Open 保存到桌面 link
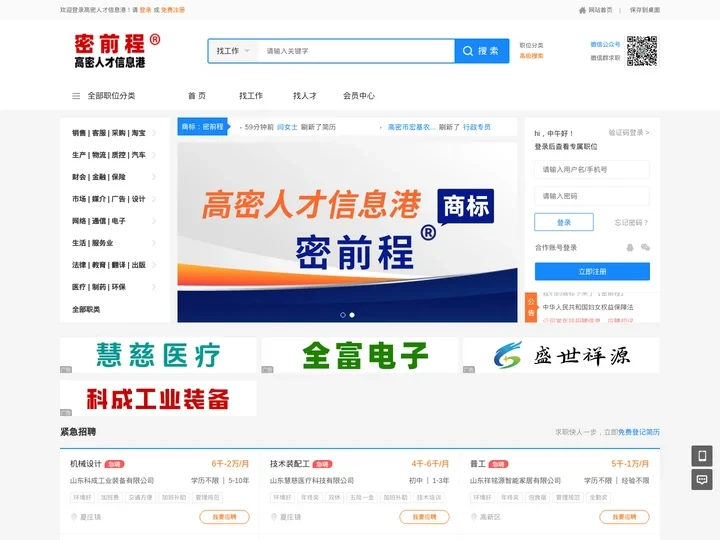 645,10
